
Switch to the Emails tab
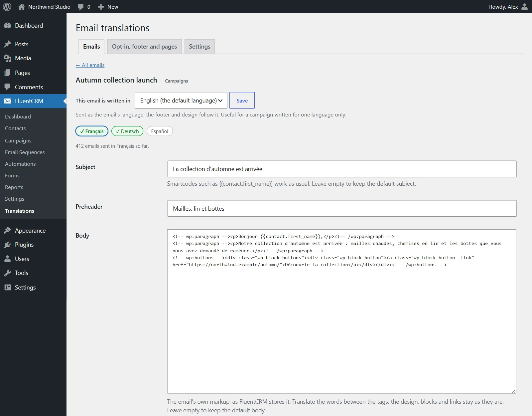click(x=91, y=47)
